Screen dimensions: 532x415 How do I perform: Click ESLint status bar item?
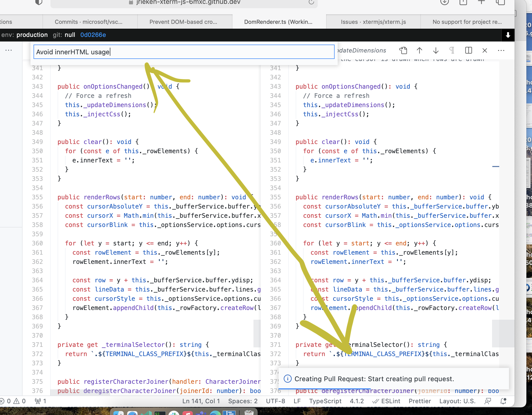(386, 401)
